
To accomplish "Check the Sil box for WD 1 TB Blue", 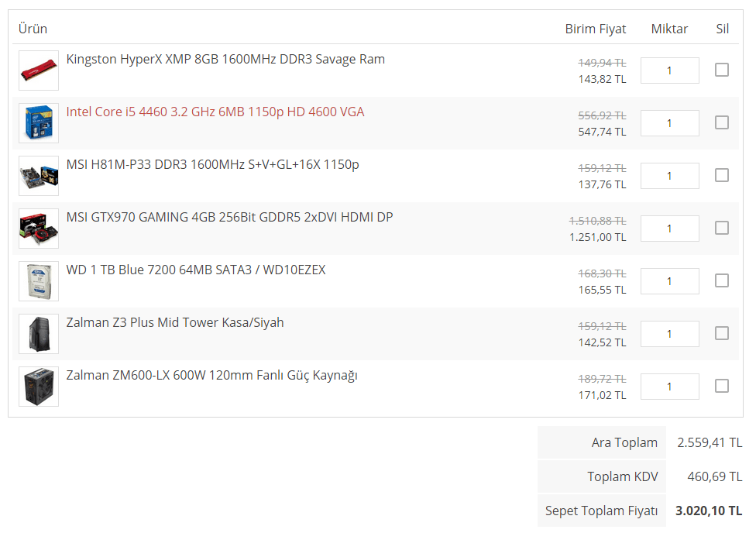I will [x=722, y=280].
